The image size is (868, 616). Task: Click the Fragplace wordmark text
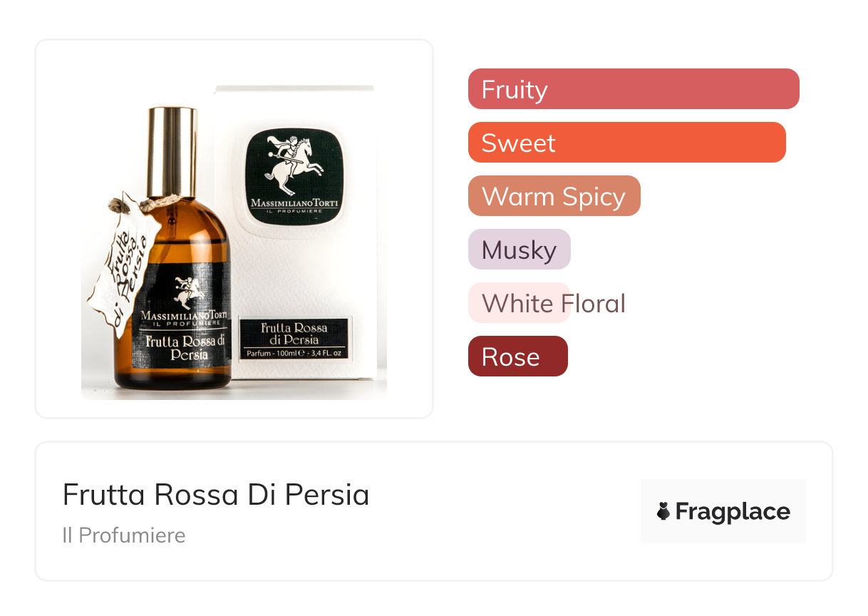pos(733,512)
